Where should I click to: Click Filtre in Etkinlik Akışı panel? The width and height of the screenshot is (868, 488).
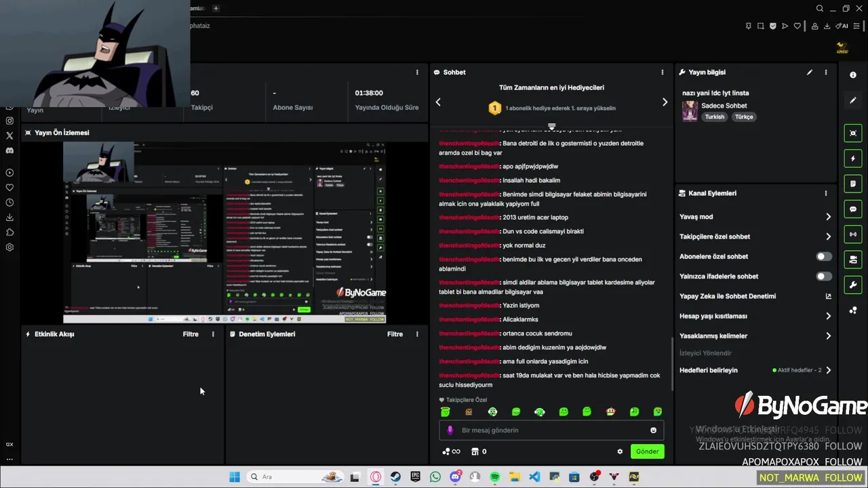pyautogui.click(x=191, y=334)
